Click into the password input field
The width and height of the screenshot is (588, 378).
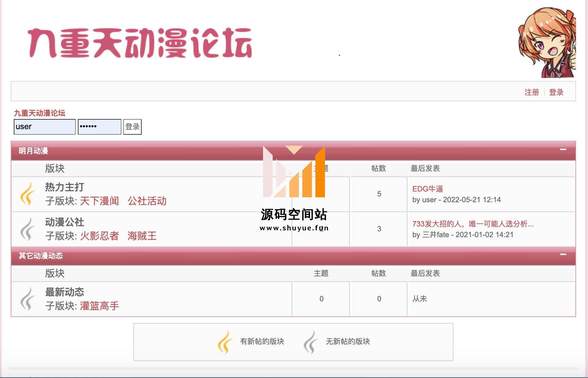(x=99, y=127)
